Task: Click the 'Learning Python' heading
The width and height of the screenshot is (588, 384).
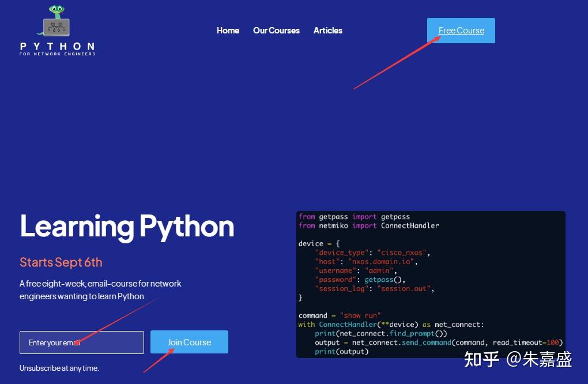Action: point(127,226)
